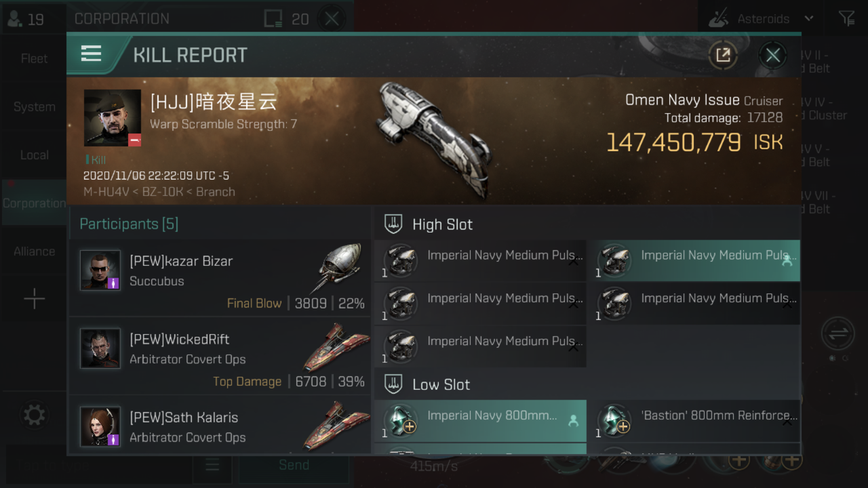Viewport: 868px width, 488px height.
Task: View kazar Bizar's character portrait
Action: point(100,270)
